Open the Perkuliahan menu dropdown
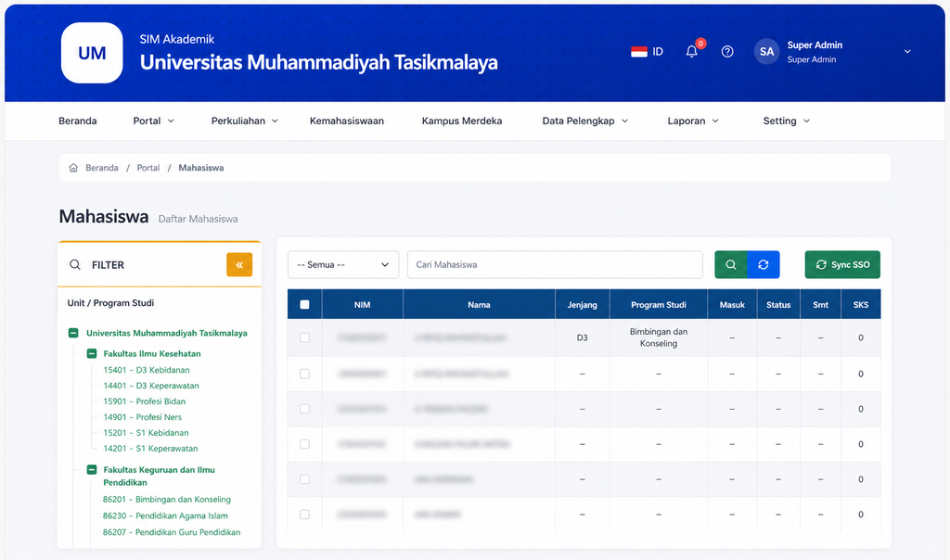 (245, 121)
